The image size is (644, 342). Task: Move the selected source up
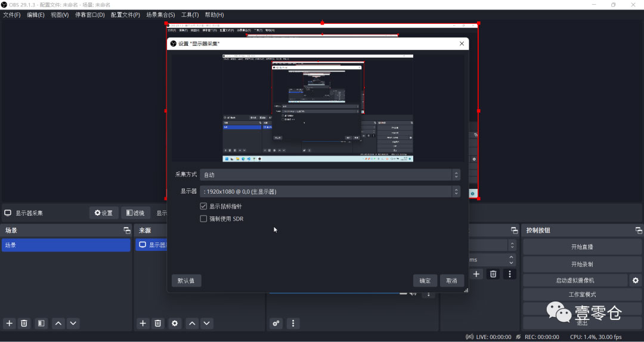[191, 323]
